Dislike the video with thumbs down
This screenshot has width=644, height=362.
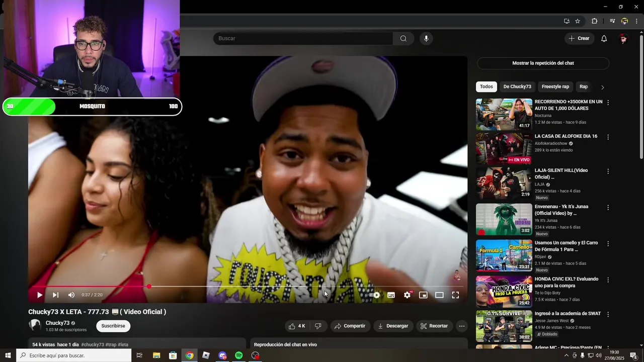(318, 326)
